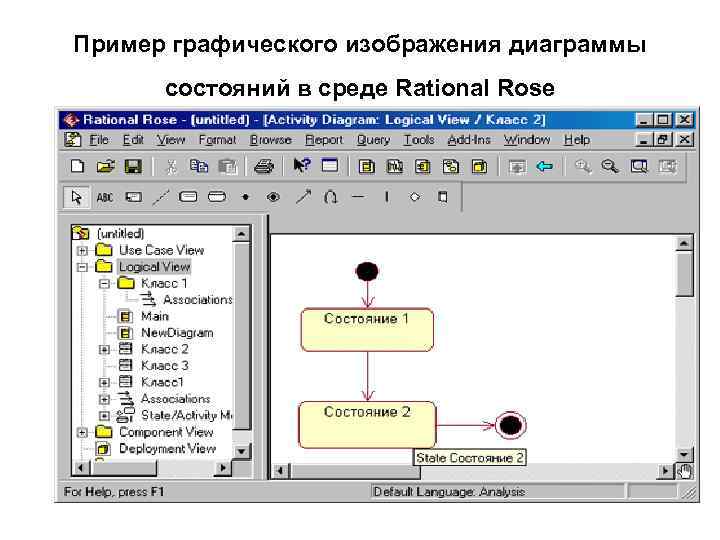This screenshot has width=720, height=540.
Task: Click the browser tree scroll-up arrow
Action: [241, 234]
